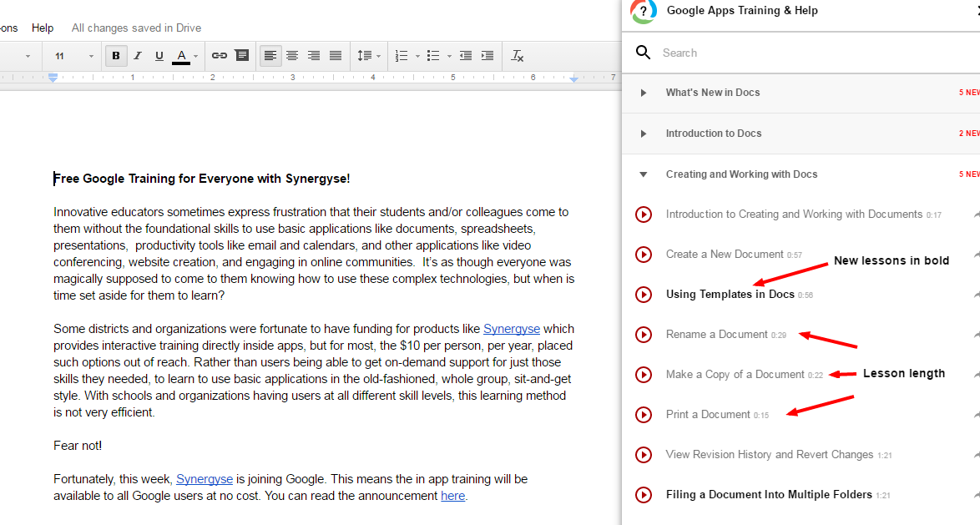Screen dimensions: 980x525
Task: Expand Introduction to Docs section
Action: point(643,134)
